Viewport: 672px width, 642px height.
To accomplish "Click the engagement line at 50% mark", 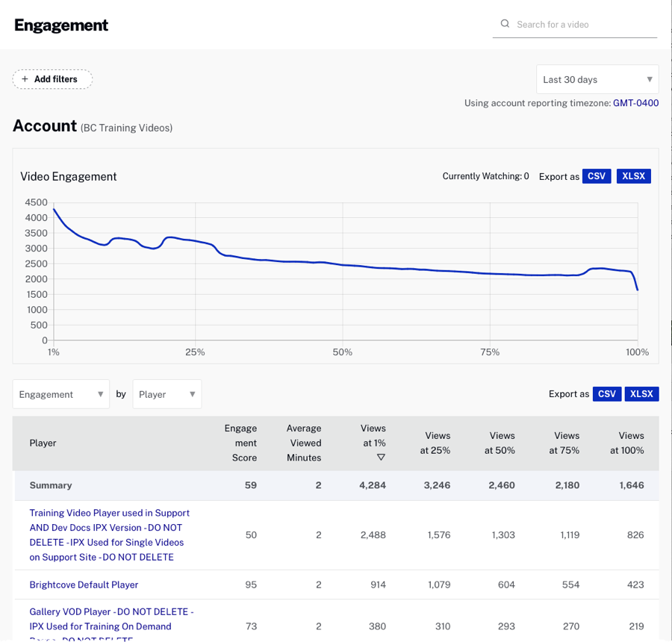I will coord(343,265).
